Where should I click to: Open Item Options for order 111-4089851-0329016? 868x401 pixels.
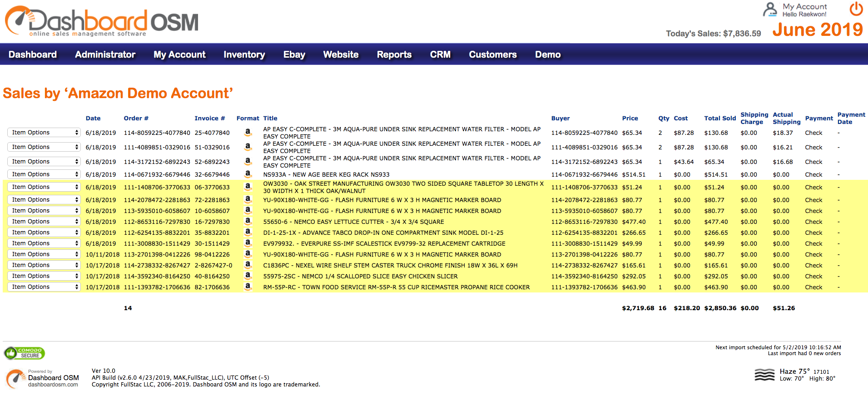click(x=44, y=147)
